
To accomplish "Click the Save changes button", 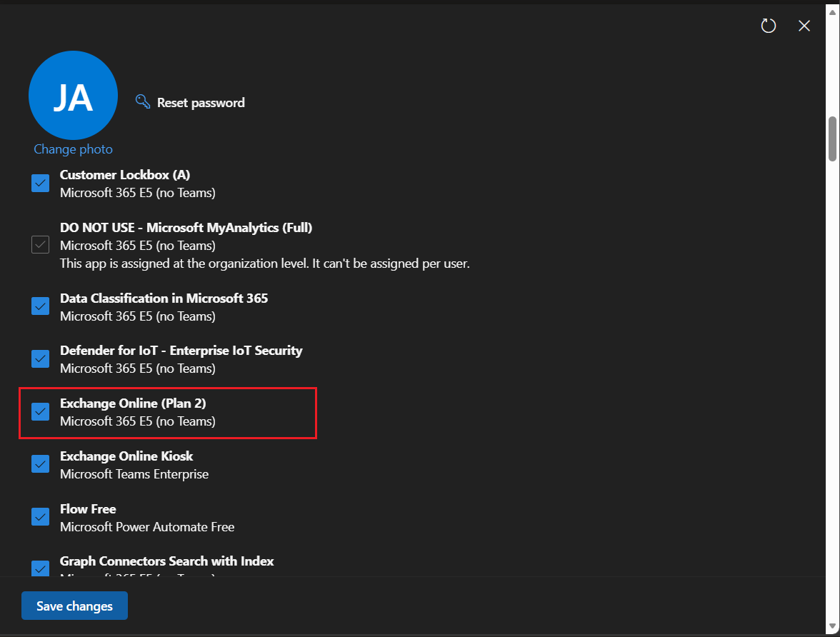I will 74,606.
